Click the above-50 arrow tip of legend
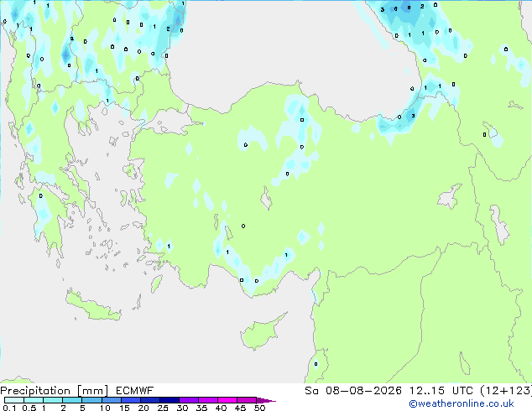The height and width of the screenshot is (411, 532). [x=266, y=400]
